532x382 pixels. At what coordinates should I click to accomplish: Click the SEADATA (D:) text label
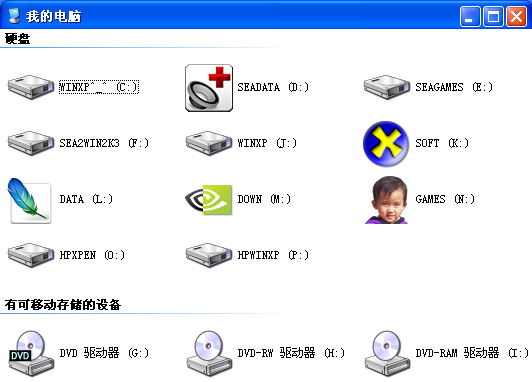point(273,88)
